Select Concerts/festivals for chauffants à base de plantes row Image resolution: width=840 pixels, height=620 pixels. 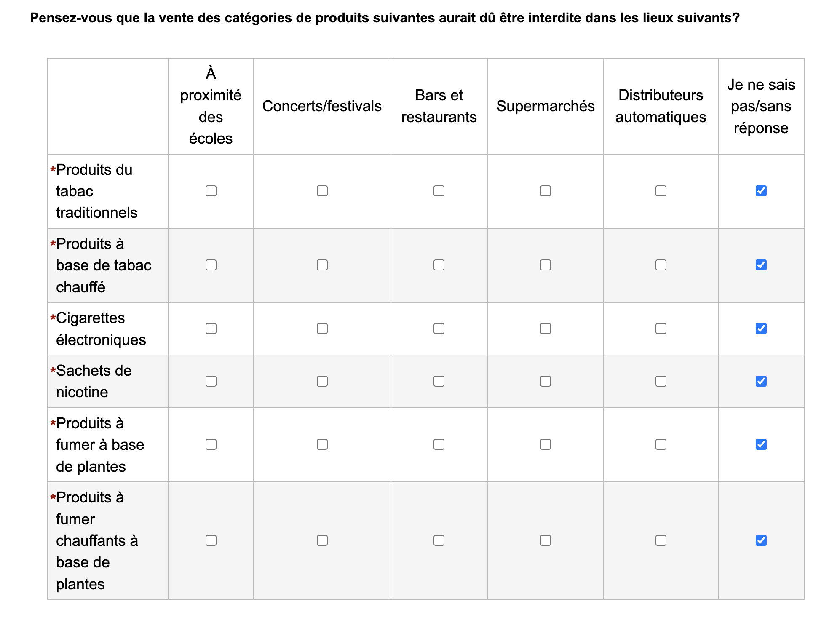point(322,540)
